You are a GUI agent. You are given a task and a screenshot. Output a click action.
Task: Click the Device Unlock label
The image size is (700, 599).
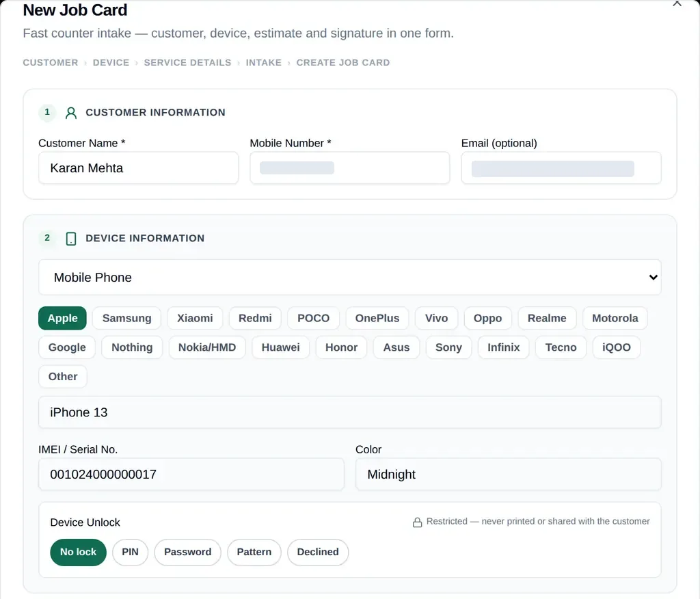click(85, 522)
